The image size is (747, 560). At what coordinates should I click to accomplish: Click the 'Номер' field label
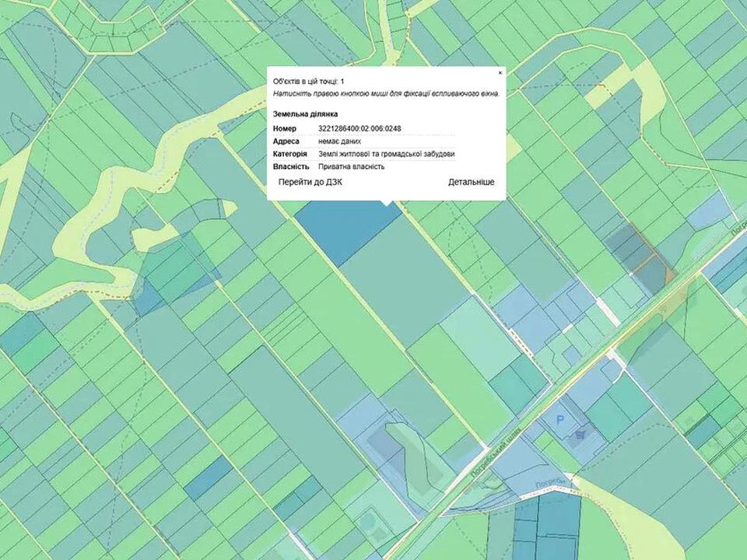click(285, 128)
